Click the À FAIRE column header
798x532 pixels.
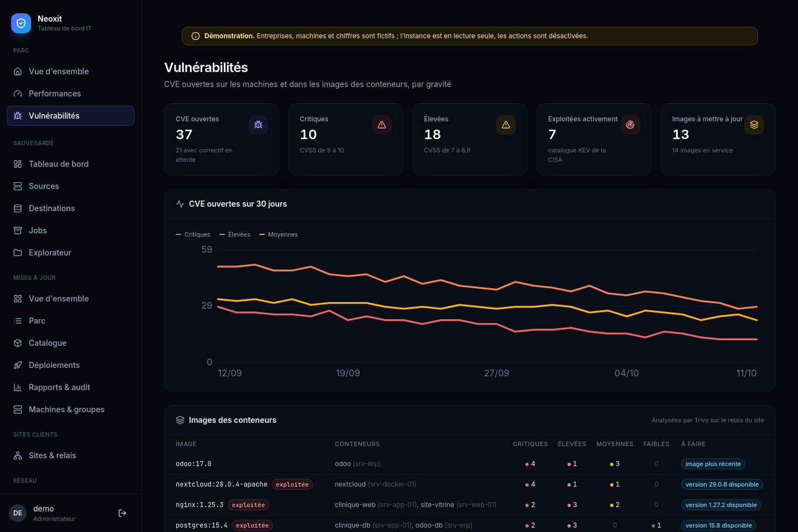pos(693,444)
